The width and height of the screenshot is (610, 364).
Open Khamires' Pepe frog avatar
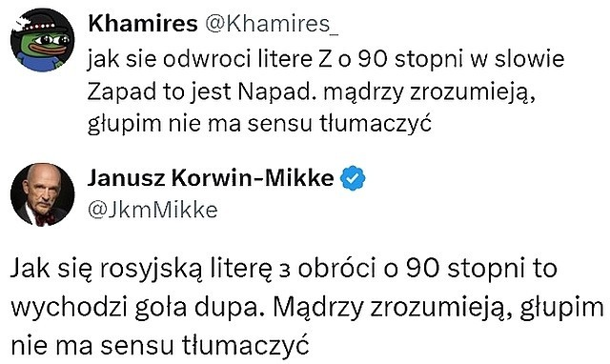click(42, 40)
